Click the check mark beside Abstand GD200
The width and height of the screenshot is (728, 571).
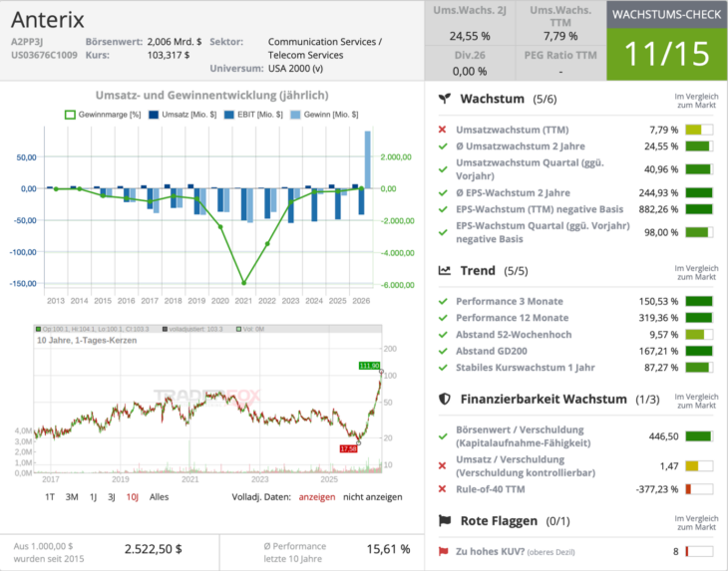pos(443,351)
